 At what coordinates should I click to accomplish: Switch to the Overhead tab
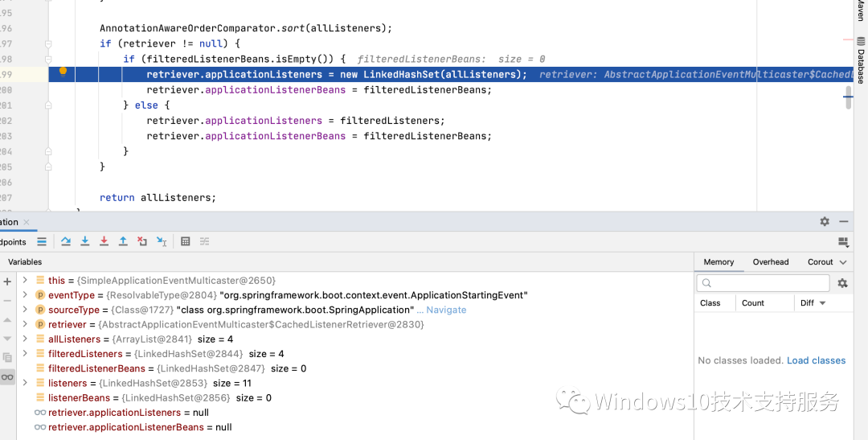point(771,262)
